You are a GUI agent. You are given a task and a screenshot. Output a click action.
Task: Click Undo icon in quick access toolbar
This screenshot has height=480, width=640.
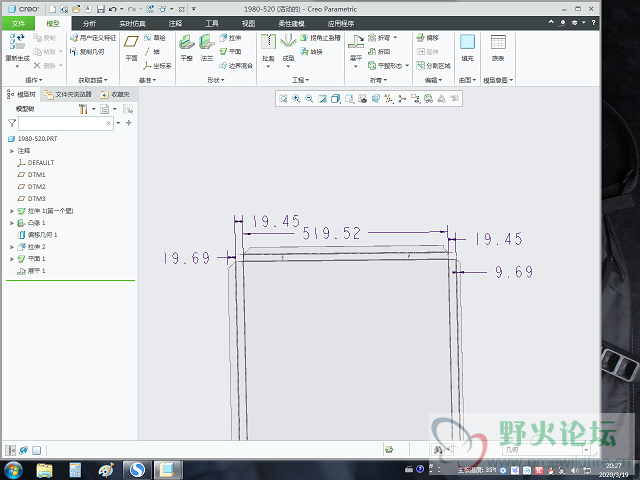pyautogui.click(x=113, y=9)
